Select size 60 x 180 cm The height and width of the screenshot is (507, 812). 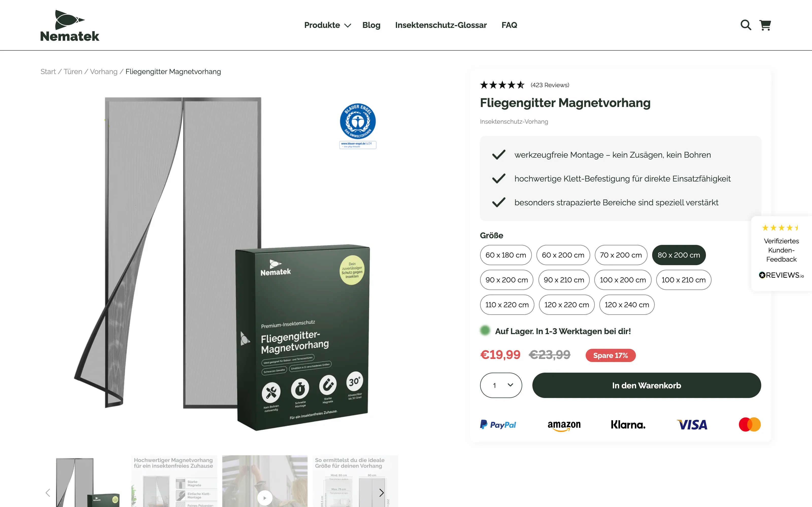(x=506, y=255)
